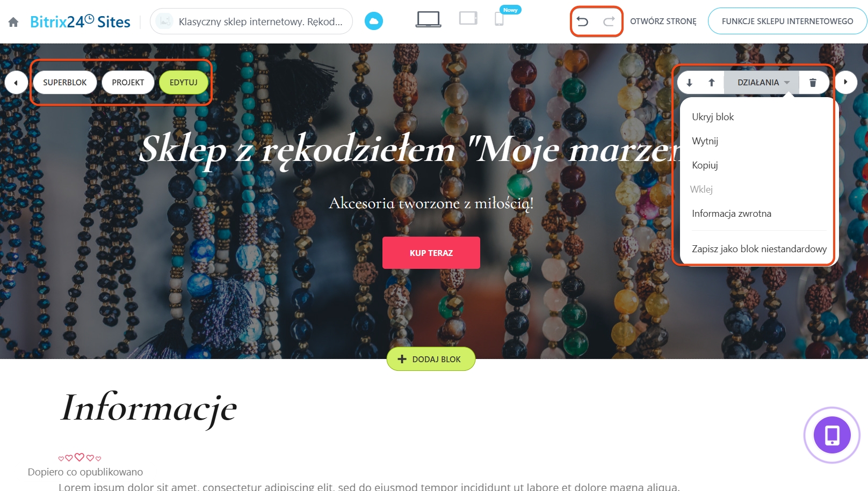Screen dimensions: 868x491
Task: Redo the last change
Action: pyautogui.click(x=609, y=21)
